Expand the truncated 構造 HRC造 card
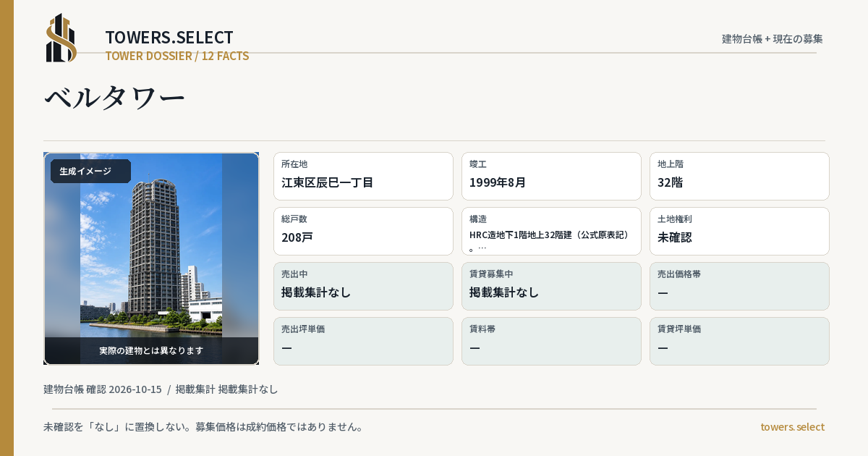This screenshot has width=868, height=456. 551,231
